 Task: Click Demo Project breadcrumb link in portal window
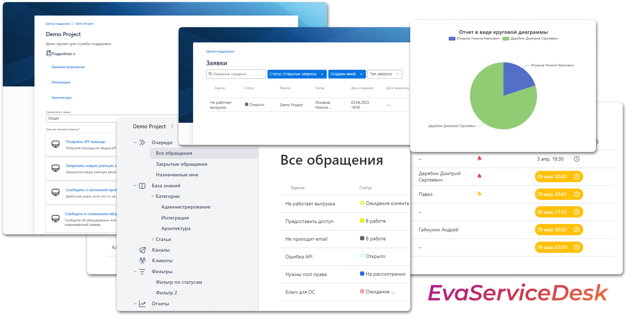pyautogui.click(x=85, y=24)
